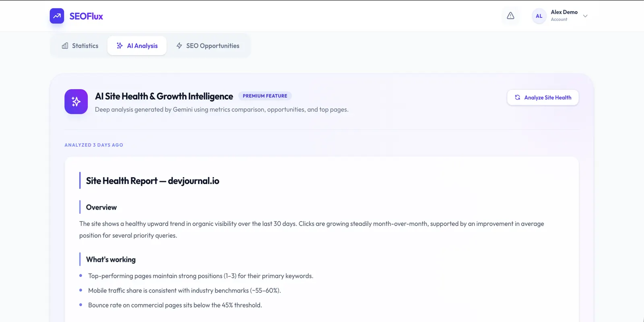Open the Alex Demo account dropdown
The image size is (644, 322).
click(560, 16)
